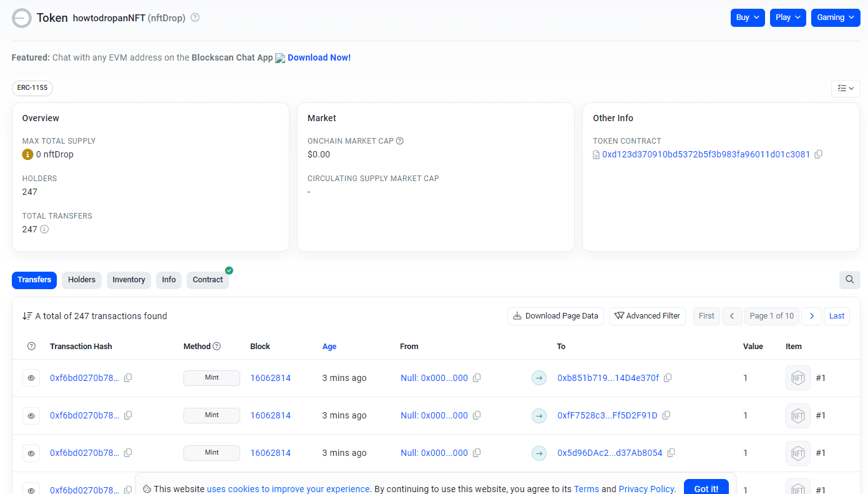Open NFT thumbnail in third transfer row
The width and height of the screenshot is (868, 494).
point(798,453)
